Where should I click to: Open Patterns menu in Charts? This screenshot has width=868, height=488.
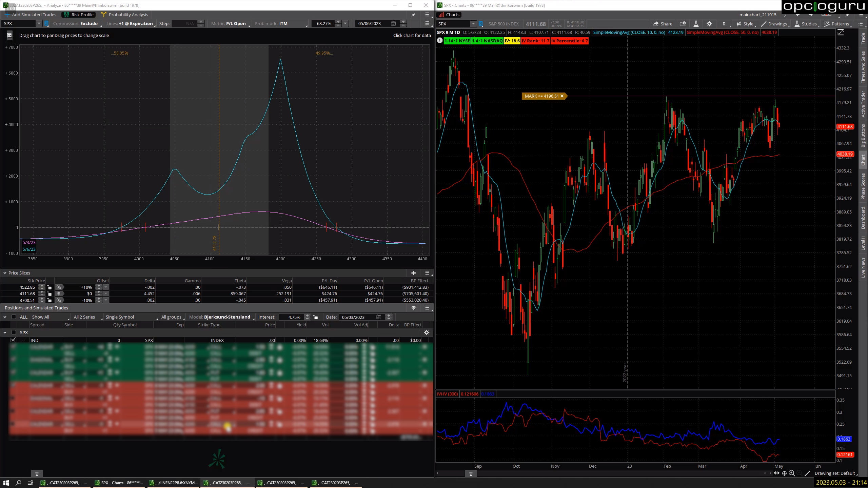(837, 24)
